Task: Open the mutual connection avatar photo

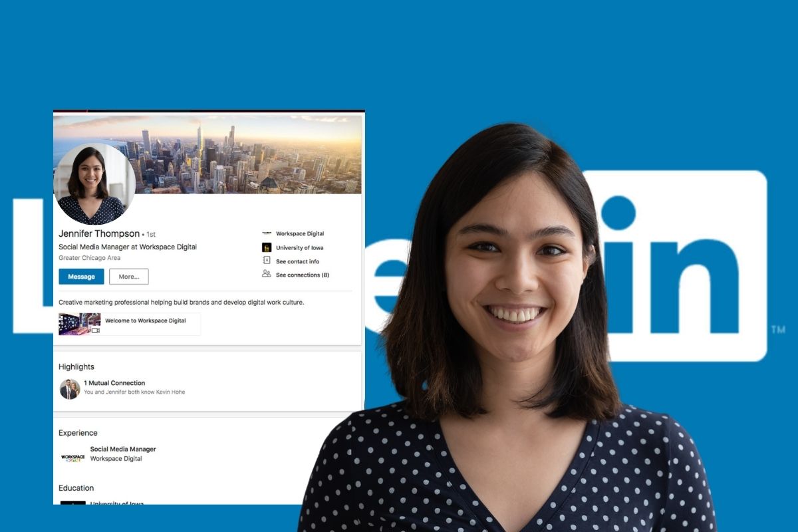Action: (x=70, y=388)
